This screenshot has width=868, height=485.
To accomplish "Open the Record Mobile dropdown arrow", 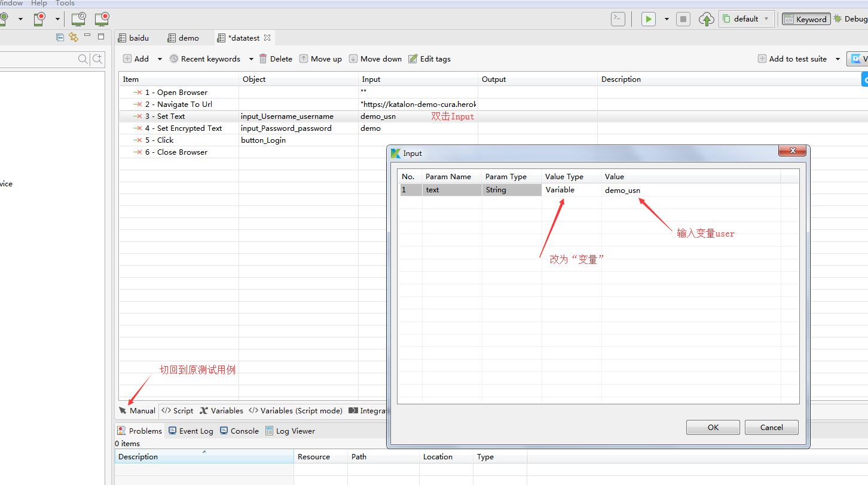I will click(57, 19).
